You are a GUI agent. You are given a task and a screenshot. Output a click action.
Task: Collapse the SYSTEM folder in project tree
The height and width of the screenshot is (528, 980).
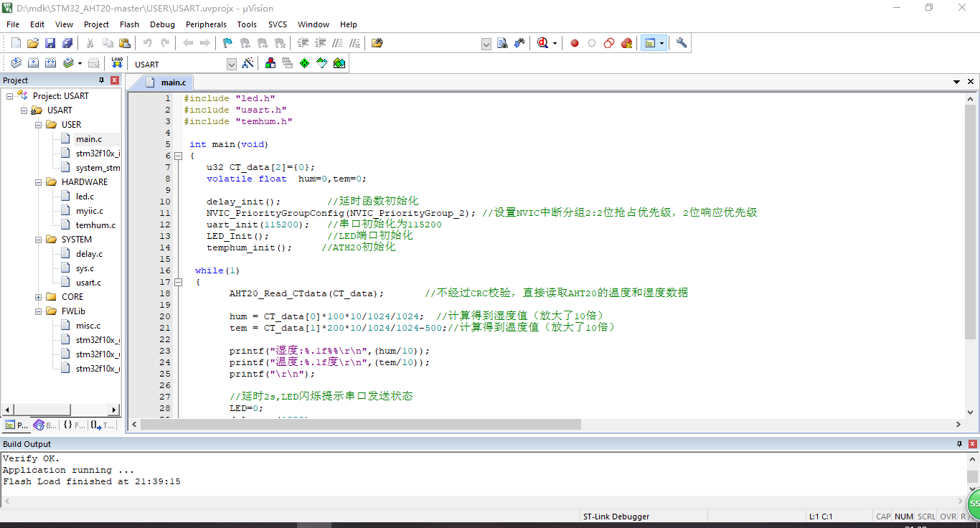(x=38, y=239)
